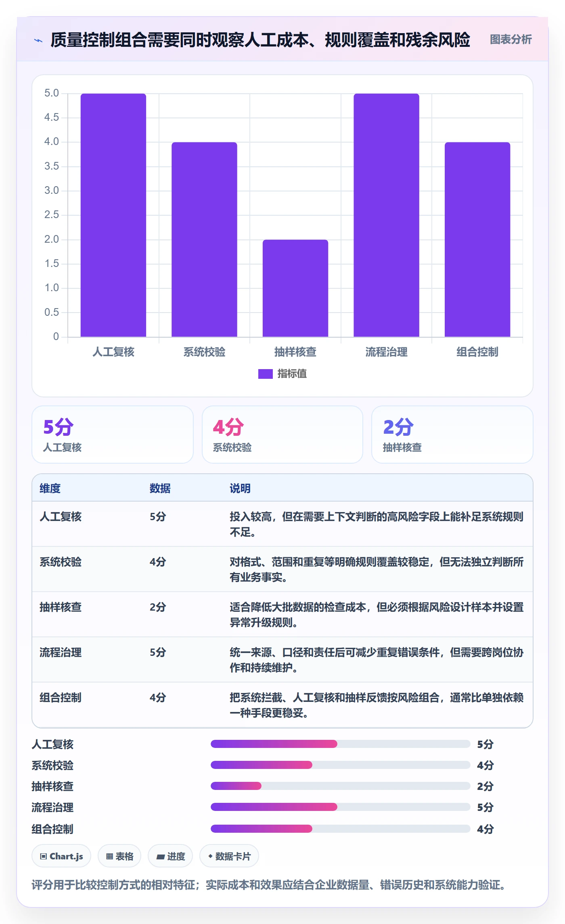
Task: Select the 组合控制 bar in chart
Action: coord(477,239)
